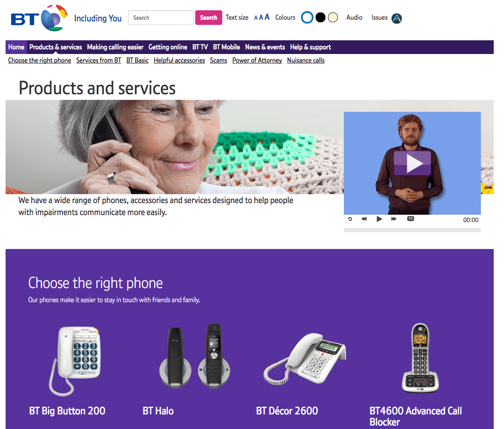Choose the white colour scheme circle

307,18
